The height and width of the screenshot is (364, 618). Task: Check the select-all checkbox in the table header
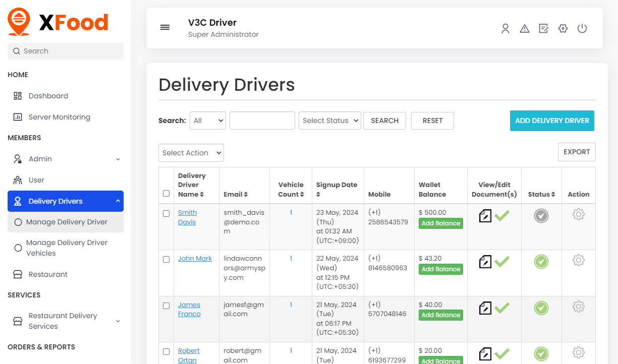(166, 193)
